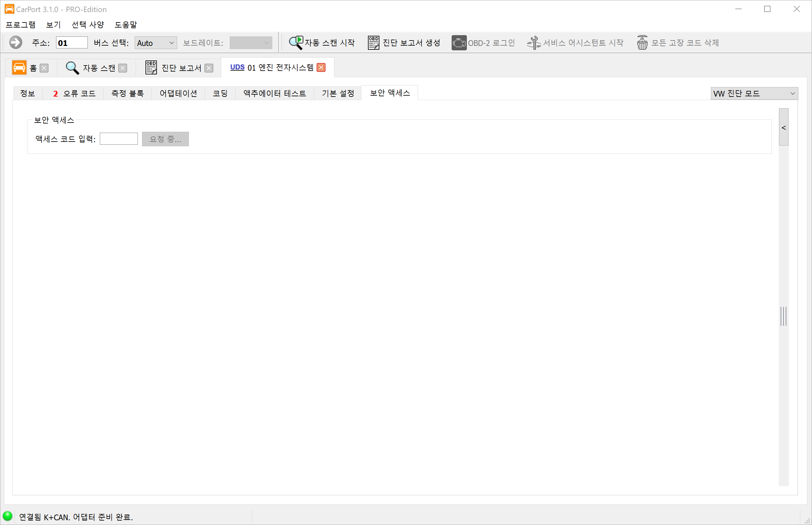The image size is (812, 525).
Task: Open the OBD-2 로그인 engine icon
Action: click(459, 43)
